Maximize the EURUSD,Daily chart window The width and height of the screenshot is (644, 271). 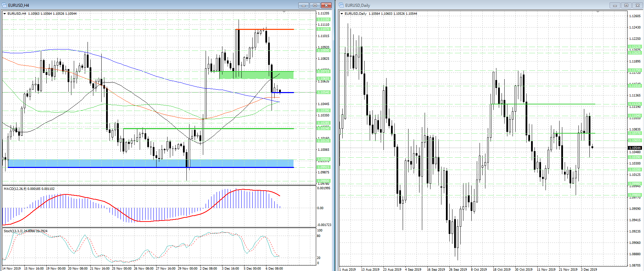626,5
